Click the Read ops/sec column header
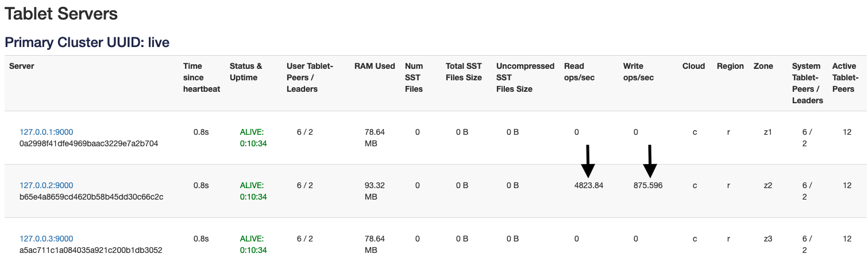 point(579,72)
